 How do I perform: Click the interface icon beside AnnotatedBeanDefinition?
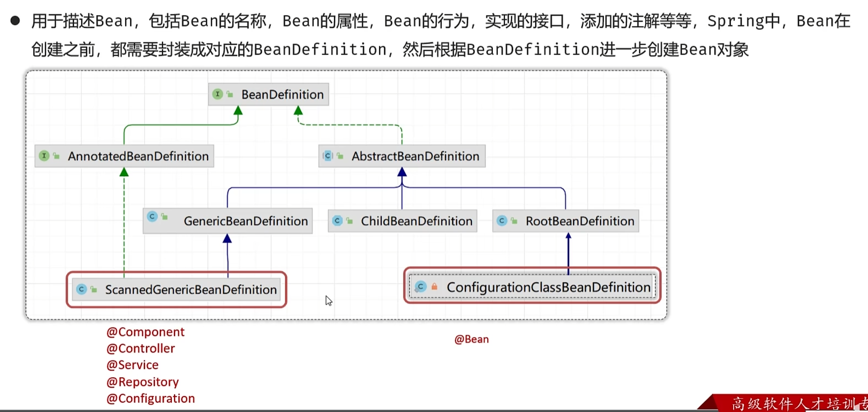(x=44, y=156)
